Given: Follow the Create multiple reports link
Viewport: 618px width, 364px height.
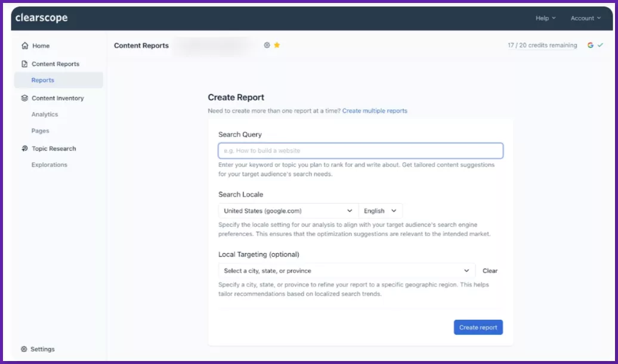Looking at the screenshot, I should [x=375, y=111].
